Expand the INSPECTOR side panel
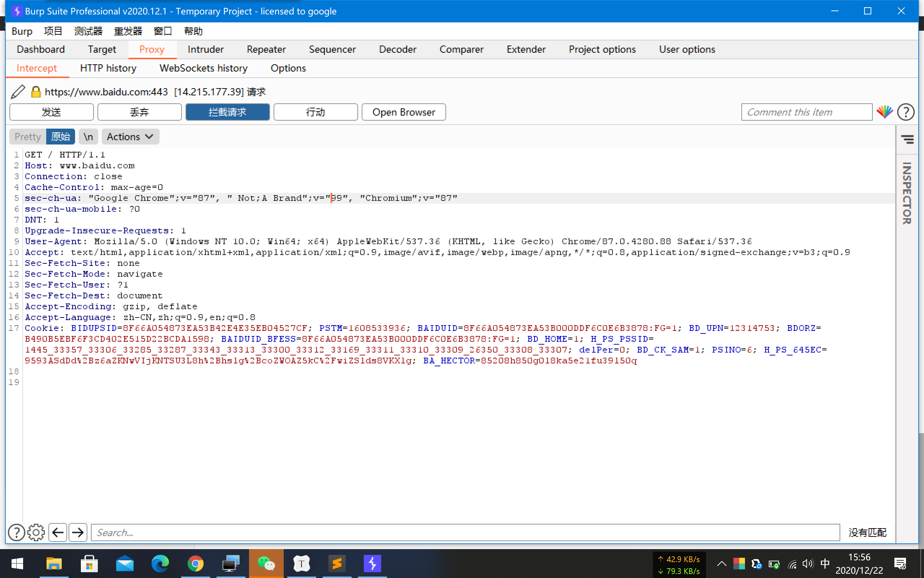The image size is (924, 578). point(907,193)
